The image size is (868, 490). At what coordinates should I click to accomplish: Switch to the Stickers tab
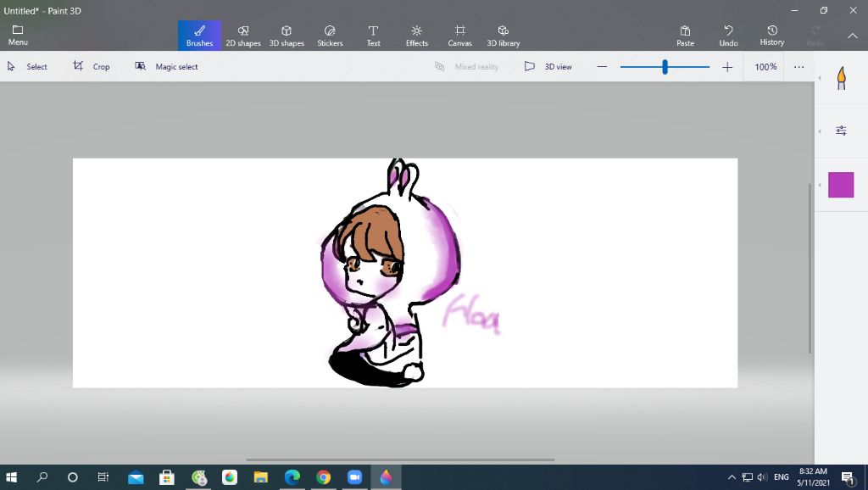pos(330,36)
